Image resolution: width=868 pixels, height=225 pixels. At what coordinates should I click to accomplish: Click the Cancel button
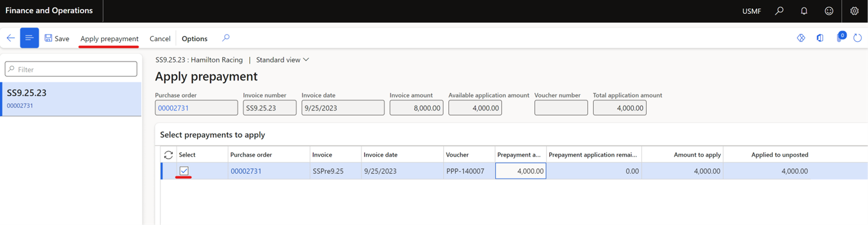pyautogui.click(x=160, y=38)
